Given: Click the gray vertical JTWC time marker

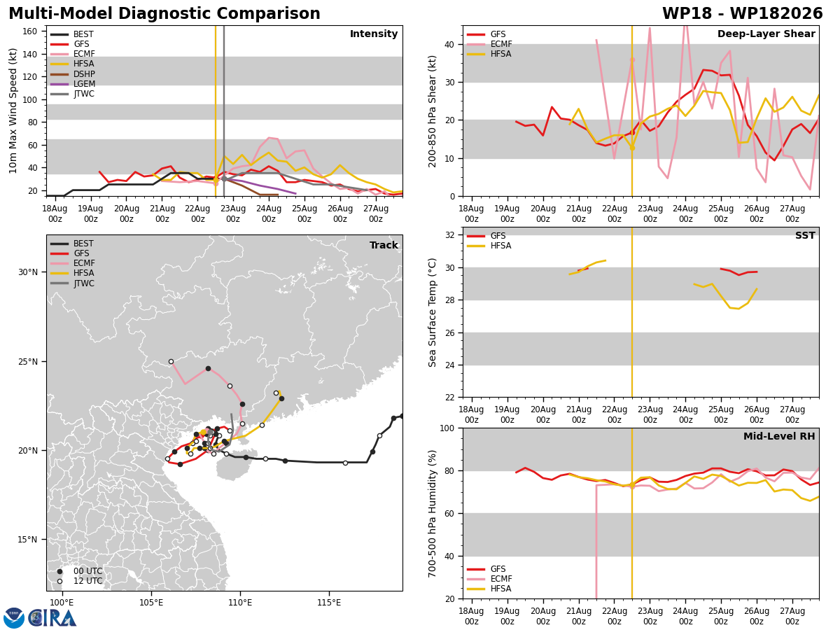Looking at the screenshot, I should click(x=223, y=111).
